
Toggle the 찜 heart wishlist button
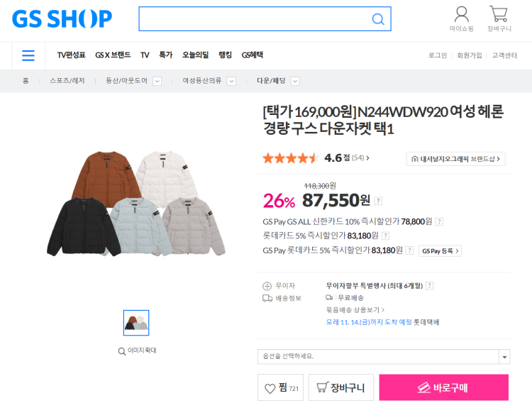coord(280,387)
